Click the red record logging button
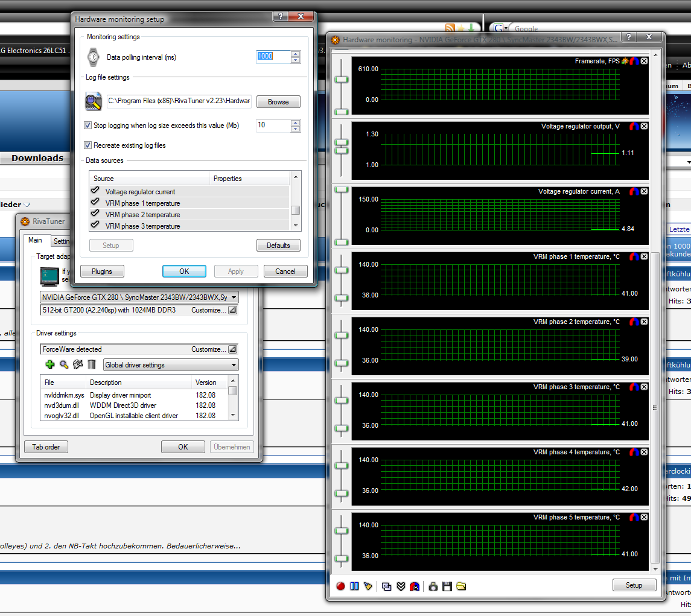 340,586
